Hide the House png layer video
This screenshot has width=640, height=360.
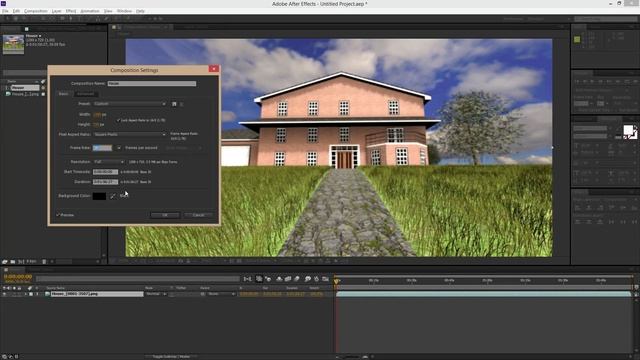[x=4, y=294]
